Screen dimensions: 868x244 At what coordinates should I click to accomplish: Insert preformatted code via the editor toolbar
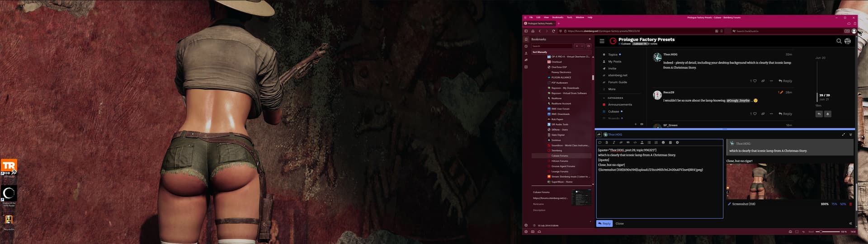click(x=635, y=143)
